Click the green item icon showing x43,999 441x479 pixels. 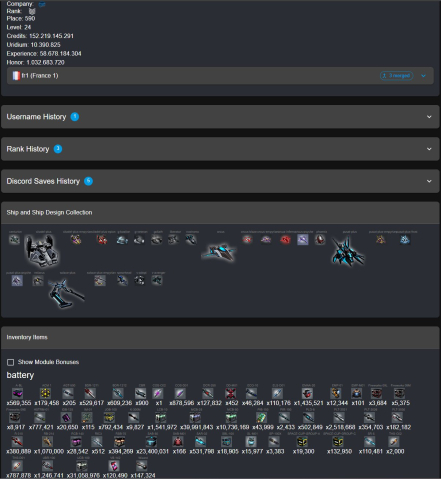coord(261,418)
